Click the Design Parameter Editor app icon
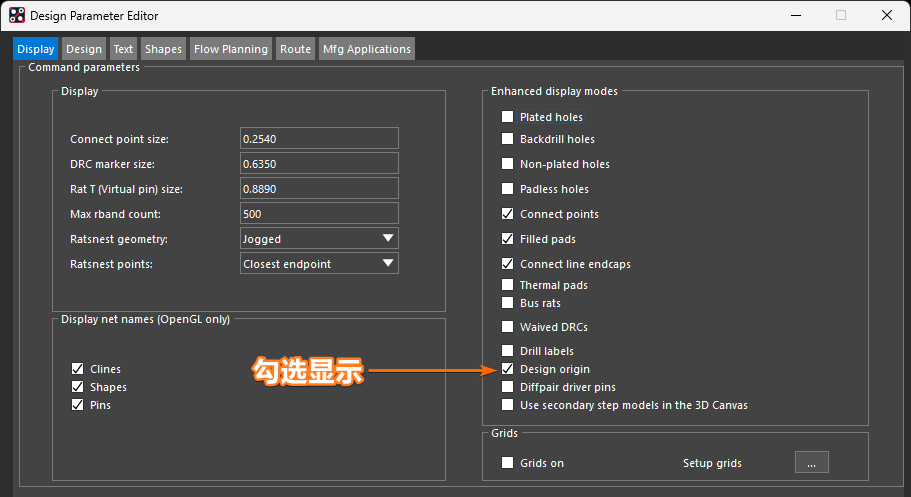Screen dimensions: 911x497 click(17, 15)
